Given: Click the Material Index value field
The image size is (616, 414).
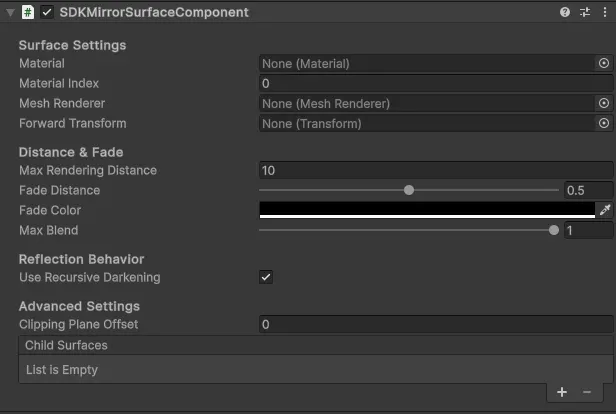Looking at the screenshot, I should click(435, 83).
